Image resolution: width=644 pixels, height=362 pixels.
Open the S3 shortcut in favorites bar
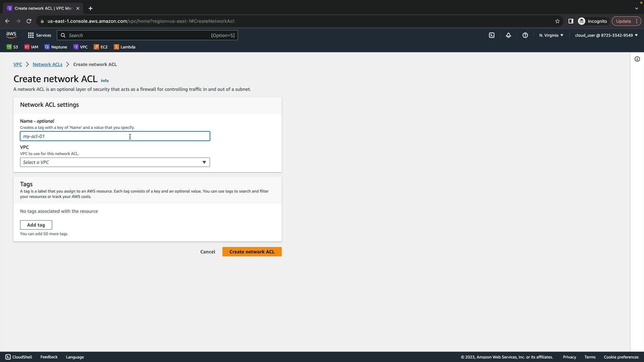[x=12, y=47]
